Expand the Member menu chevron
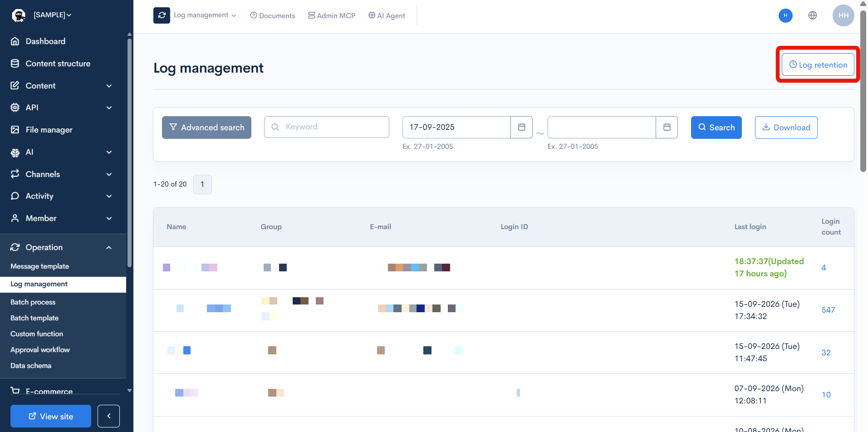Image resolution: width=868 pixels, height=432 pixels. 109,218
